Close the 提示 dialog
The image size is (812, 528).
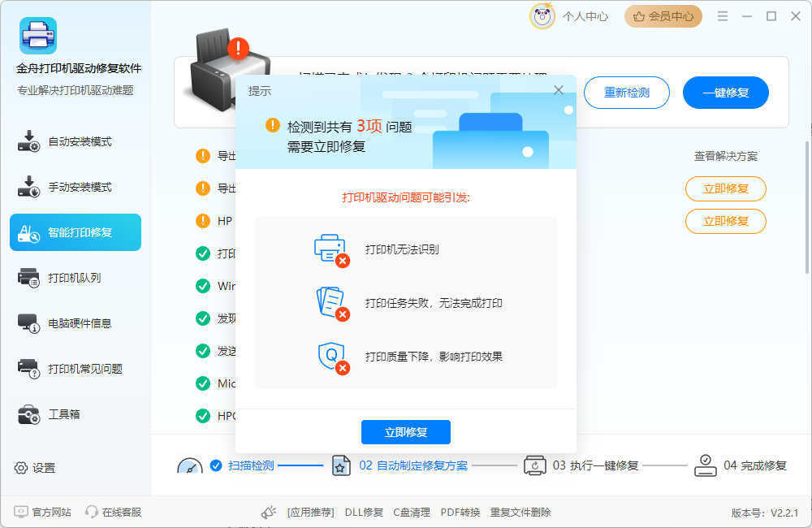[x=559, y=90]
